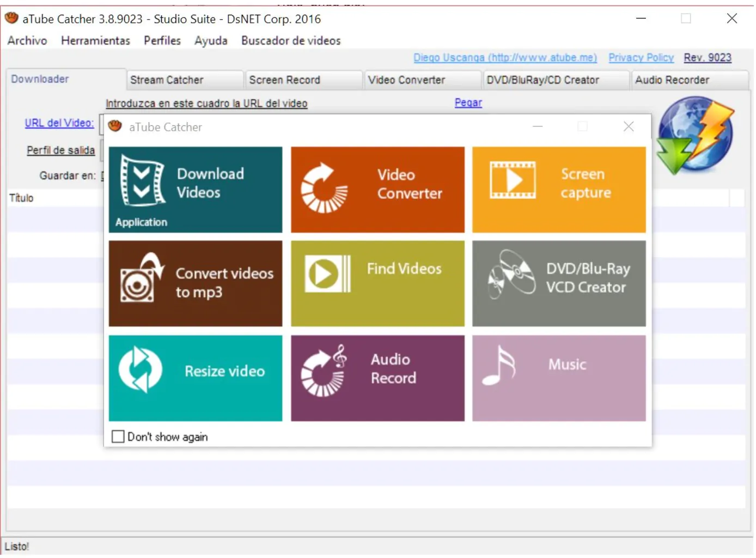Choose Convert videos to mp3
756x558 pixels.
pos(196,283)
